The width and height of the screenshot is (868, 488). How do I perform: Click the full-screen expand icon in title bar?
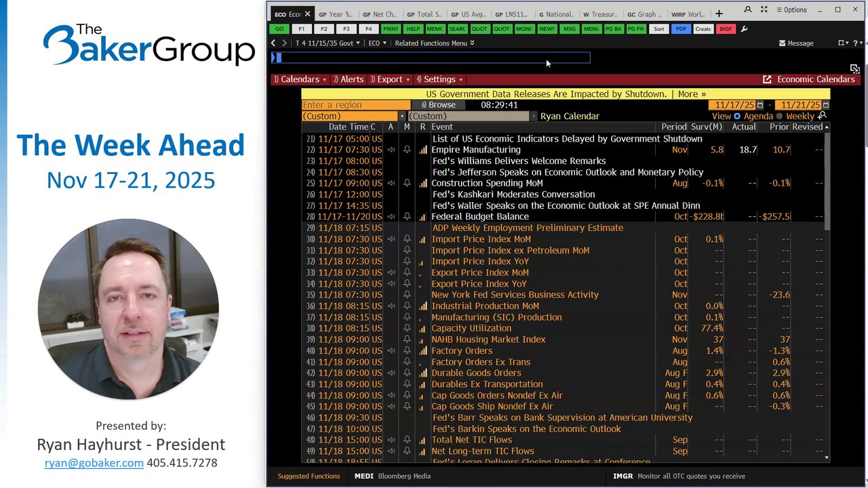click(764, 10)
